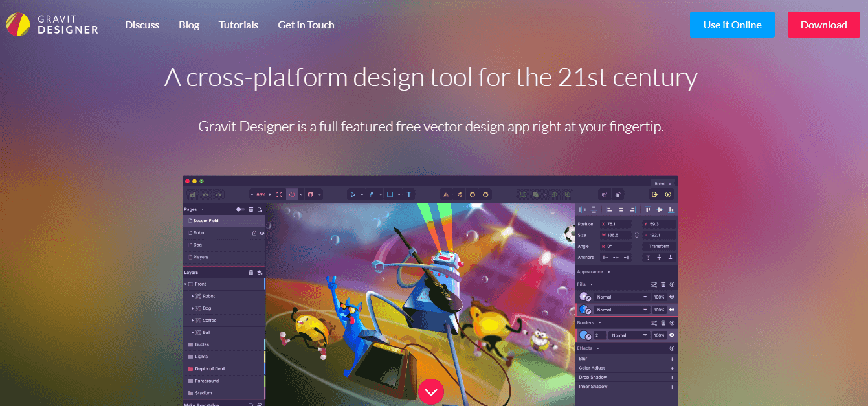Image resolution: width=868 pixels, height=406 pixels.
Task: Select the Rectangle tool
Action: (x=390, y=194)
